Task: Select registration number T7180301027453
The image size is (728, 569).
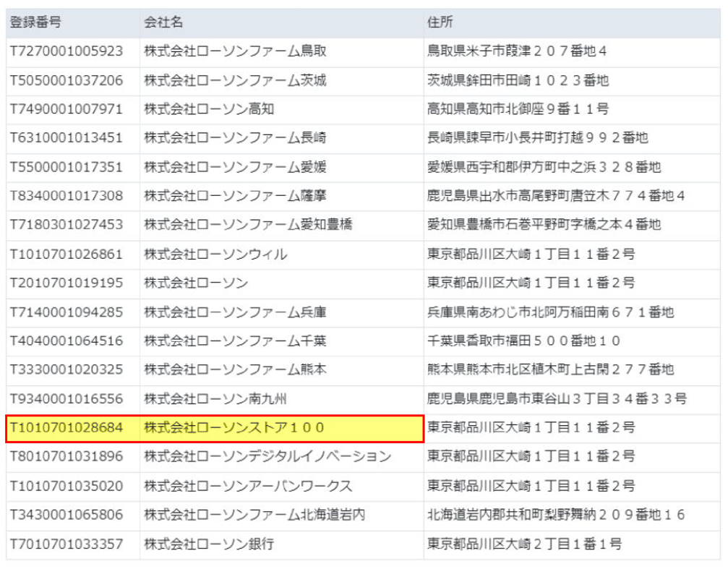Action: [67, 225]
